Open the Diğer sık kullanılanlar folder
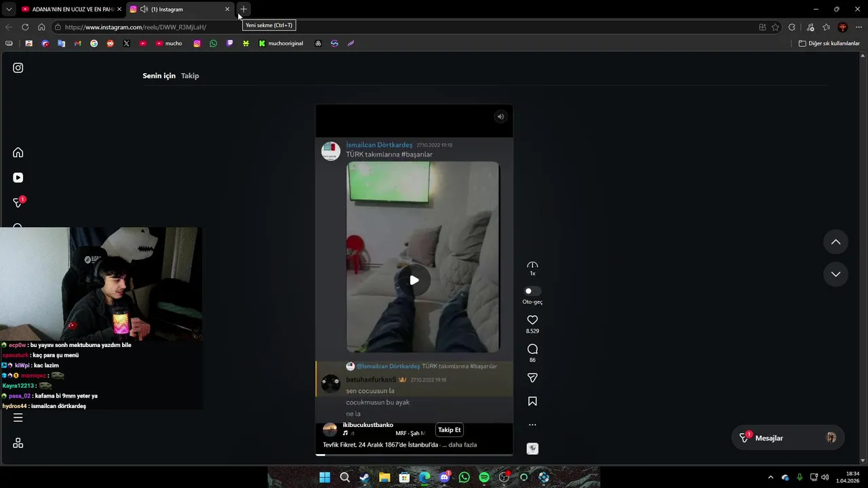868x488 pixels. coord(829,43)
